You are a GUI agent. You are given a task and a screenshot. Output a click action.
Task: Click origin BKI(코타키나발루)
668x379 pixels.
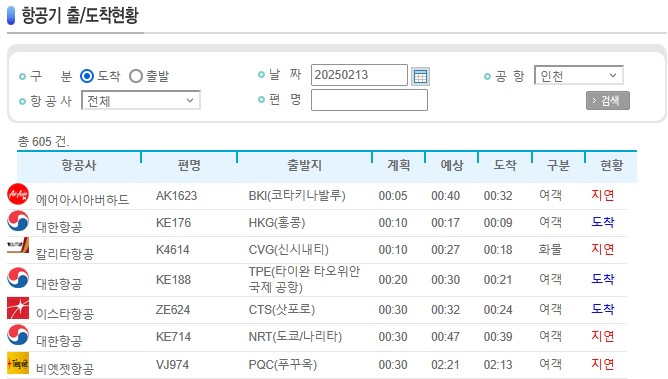click(297, 196)
